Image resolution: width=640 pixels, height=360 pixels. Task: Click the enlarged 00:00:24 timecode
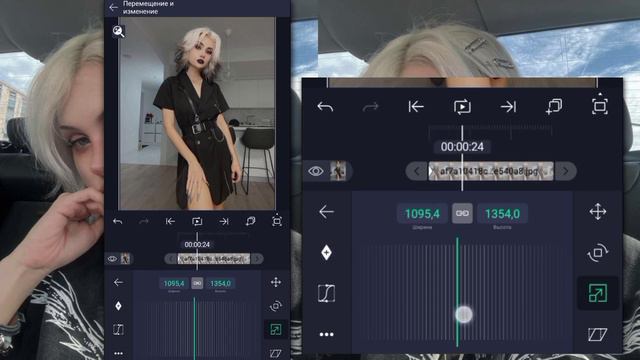pyautogui.click(x=462, y=147)
